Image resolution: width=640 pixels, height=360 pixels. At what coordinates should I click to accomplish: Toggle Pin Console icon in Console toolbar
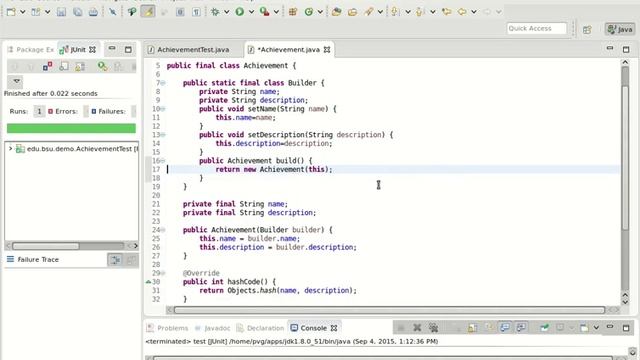coord(544,327)
